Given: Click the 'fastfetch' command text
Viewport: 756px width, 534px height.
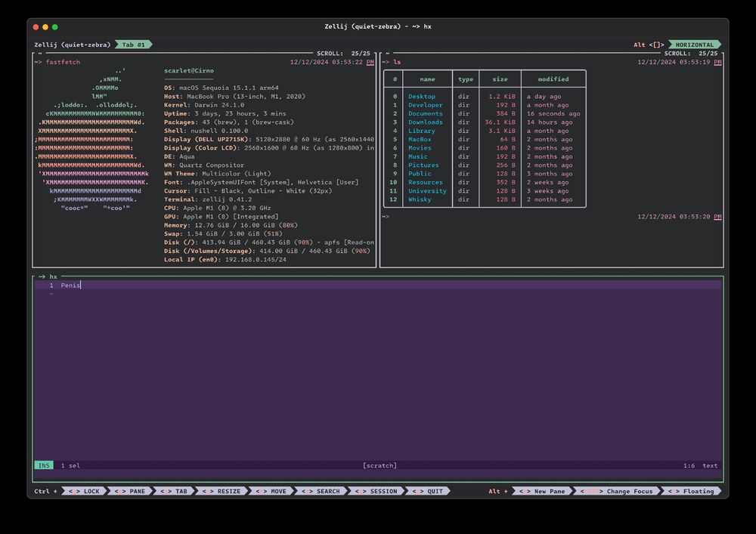Looking at the screenshot, I should (x=63, y=62).
